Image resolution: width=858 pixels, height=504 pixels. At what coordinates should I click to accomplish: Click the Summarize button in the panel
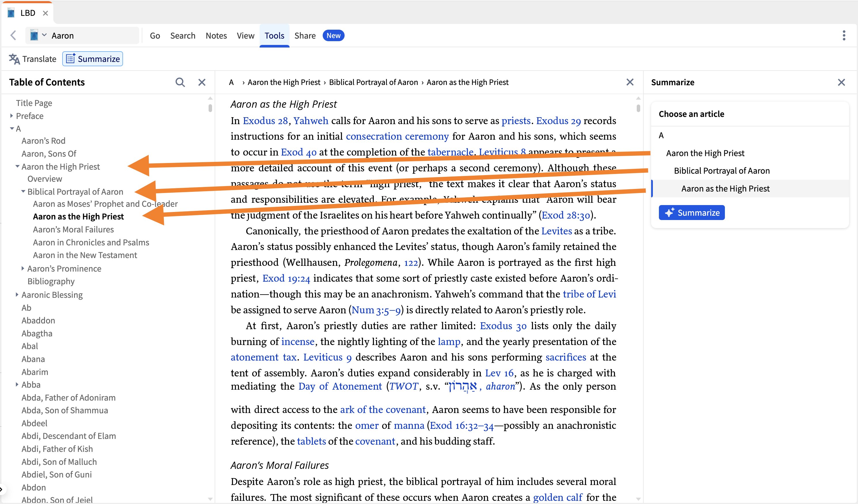coord(691,212)
